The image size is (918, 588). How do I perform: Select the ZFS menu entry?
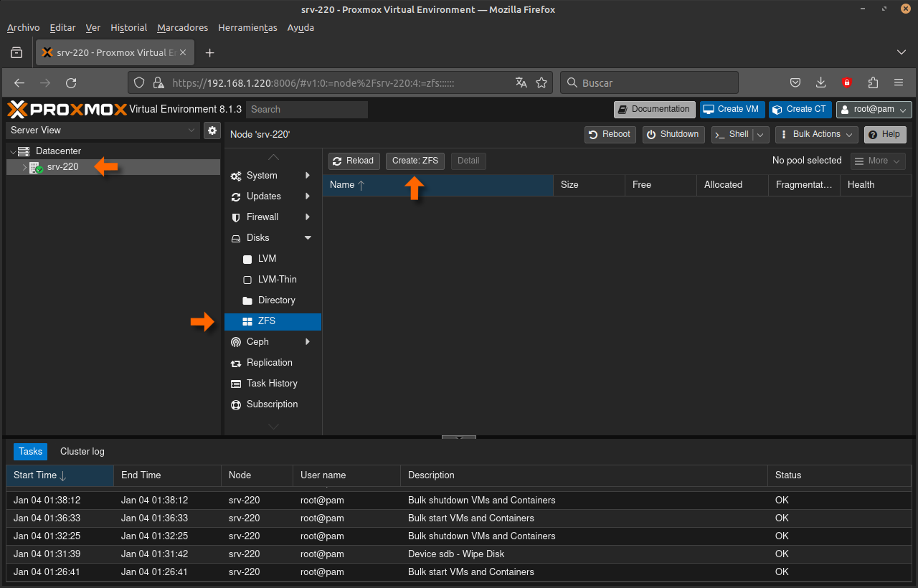273,321
